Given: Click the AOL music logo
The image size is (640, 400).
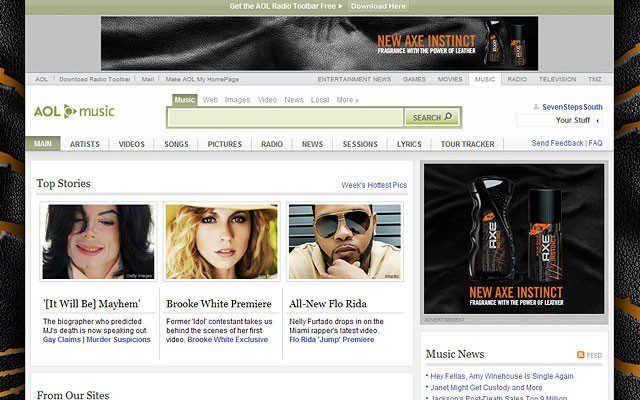Looking at the screenshot, I should pyautogui.click(x=74, y=111).
